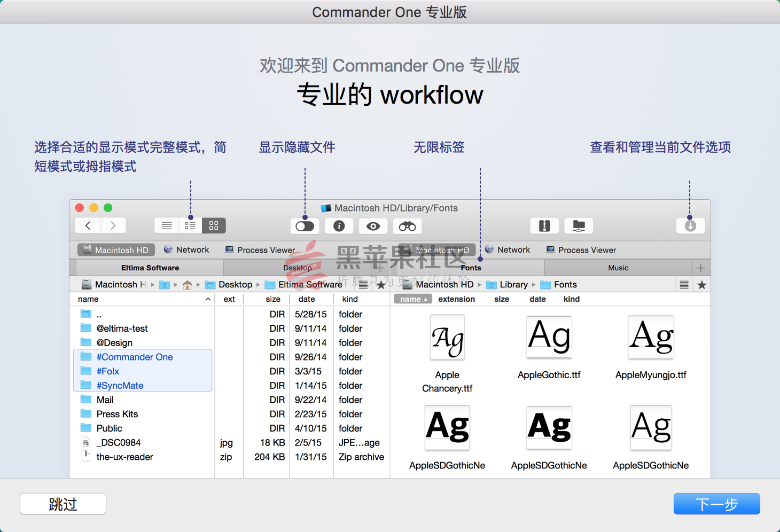This screenshot has width=780, height=532.
Task: Sort right panel by date header
Action: point(537,299)
